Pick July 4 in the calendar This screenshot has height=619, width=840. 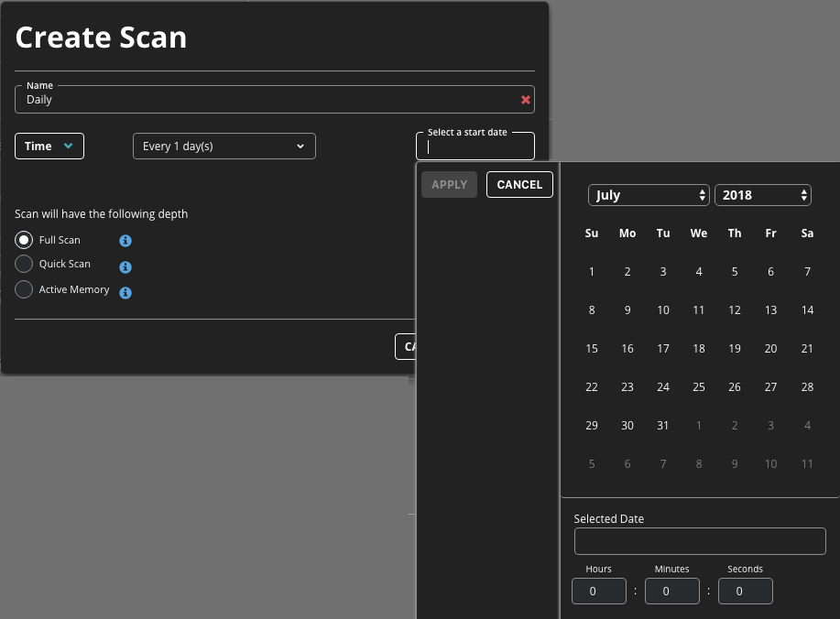coord(699,272)
